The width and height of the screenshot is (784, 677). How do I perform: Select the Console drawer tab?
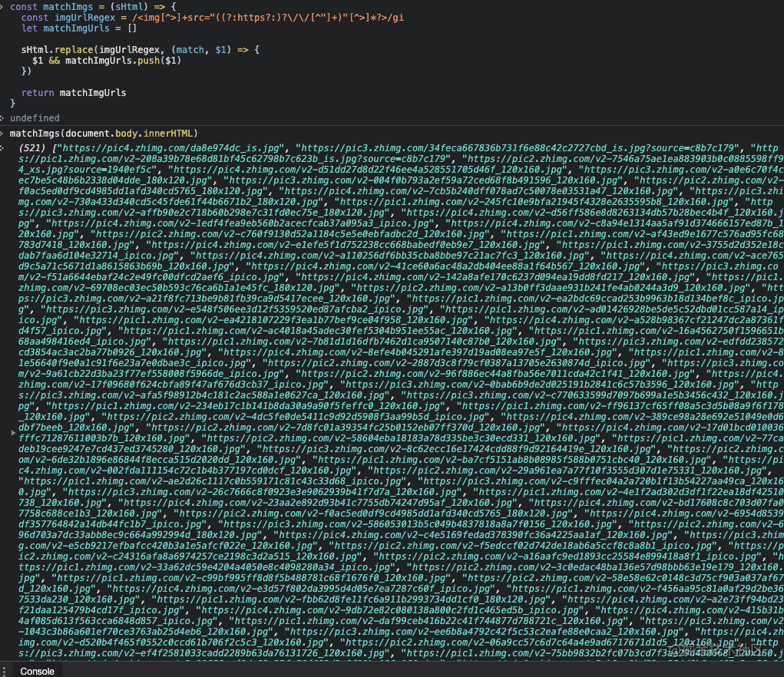(37, 671)
